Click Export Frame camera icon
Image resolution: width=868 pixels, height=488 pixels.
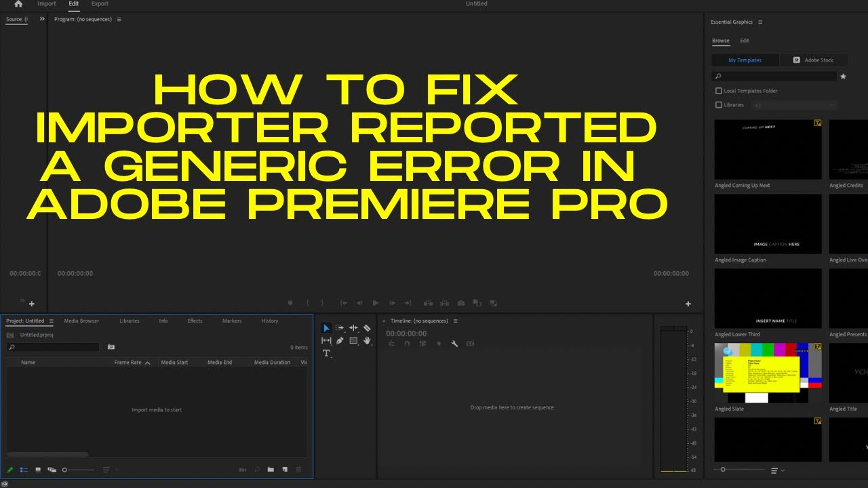point(461,303)
